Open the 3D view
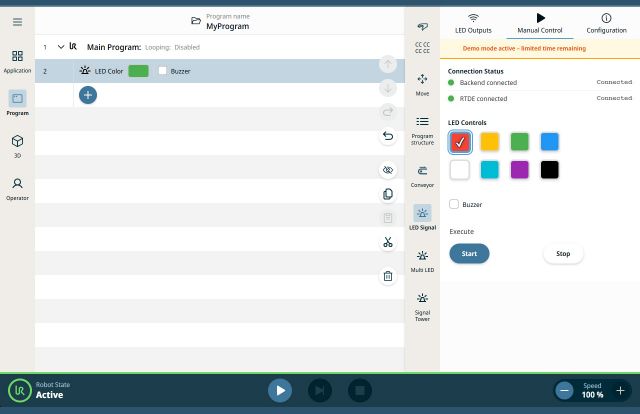The width and height of the screenshot is (640, 414). pyautogui.click(x=17, y=146)
